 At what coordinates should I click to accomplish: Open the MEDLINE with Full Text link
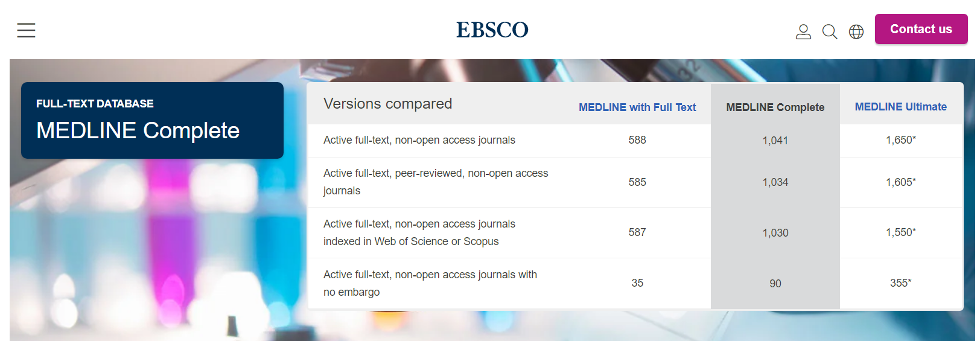637,107
